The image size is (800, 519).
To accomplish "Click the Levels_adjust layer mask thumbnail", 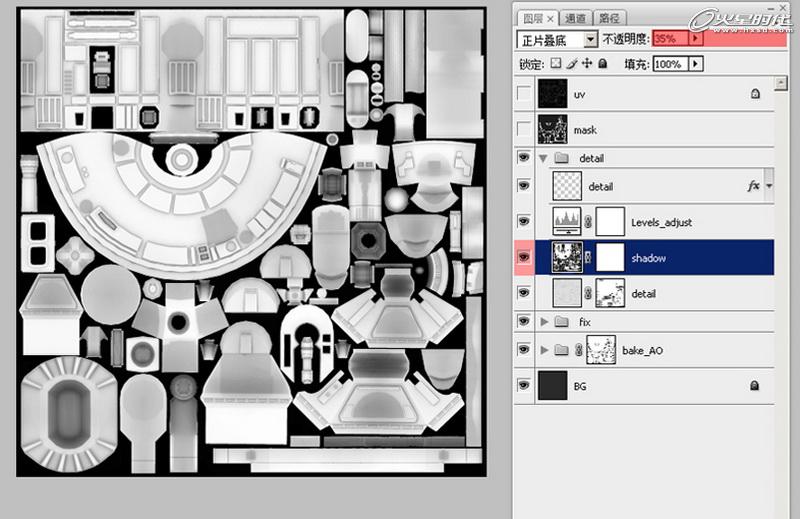I will point(610,221).
